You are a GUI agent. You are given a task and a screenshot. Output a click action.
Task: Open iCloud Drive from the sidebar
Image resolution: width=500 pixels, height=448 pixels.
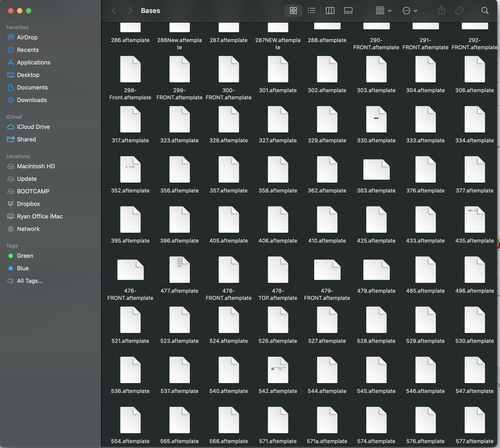tap(33, 127)
